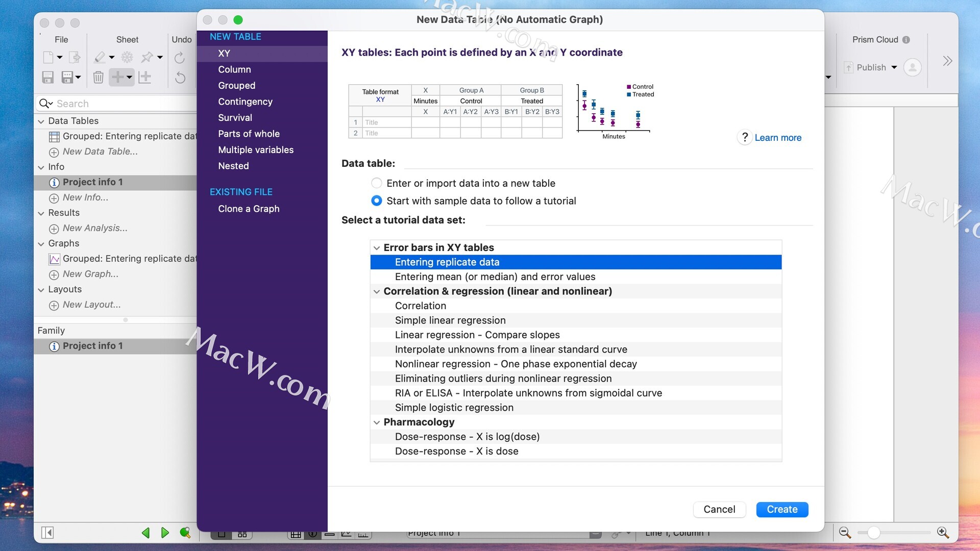Select Entering replicate data tutorial
Image resolution: width=980 pixels, height=551 pixels.
coord(576,262)
